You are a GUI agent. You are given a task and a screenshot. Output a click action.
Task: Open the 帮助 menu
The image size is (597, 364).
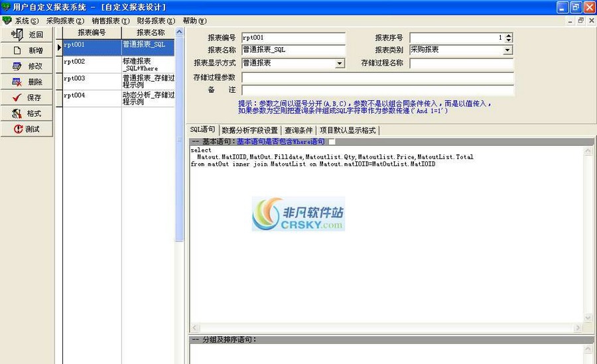coord(194,21)
